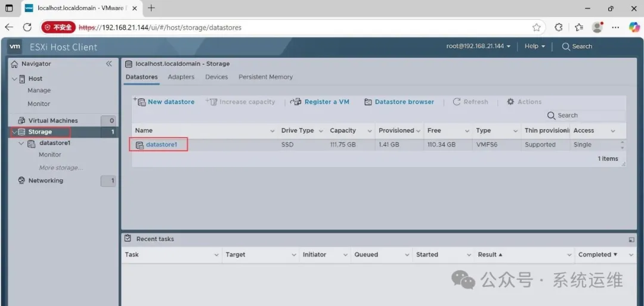Click the storage title database icon
The height and width of the screenshot is (306, 644).
pos(129,64)
